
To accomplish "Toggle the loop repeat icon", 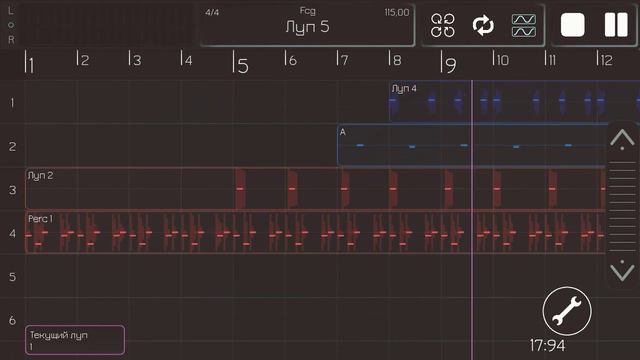I will tap(483, 25).
